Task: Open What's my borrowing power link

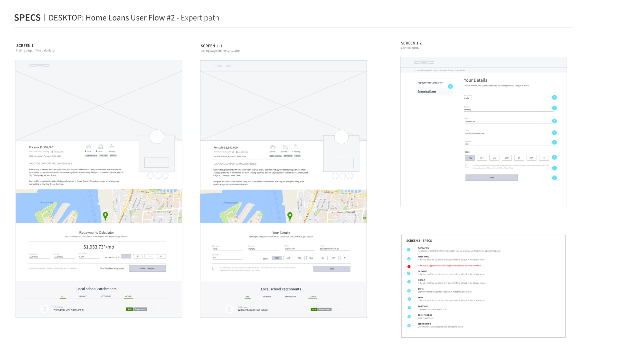Action: coord(112,269)
